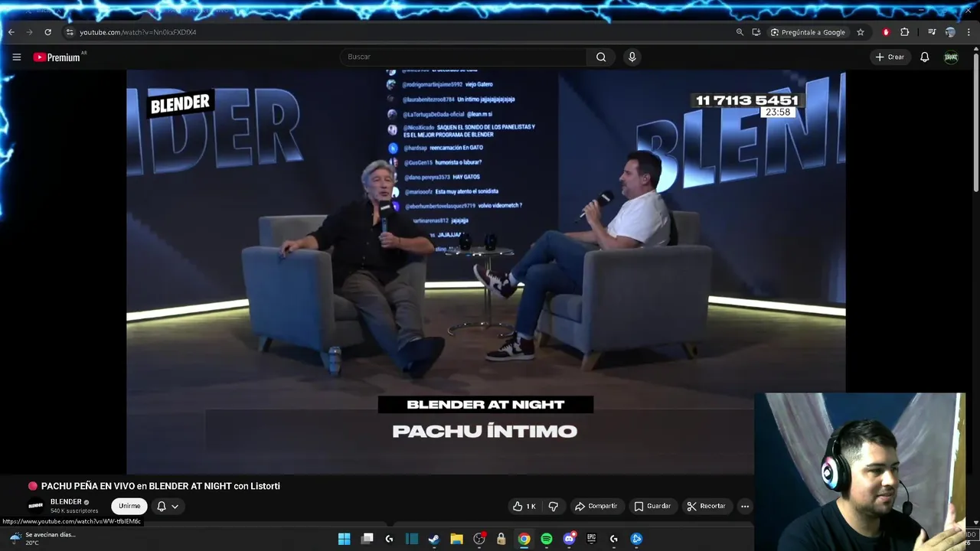Open the padlock app on the taskbar
Image resolution: width=980 pixels, height=551 pixels.
click(x=501, y=539)
